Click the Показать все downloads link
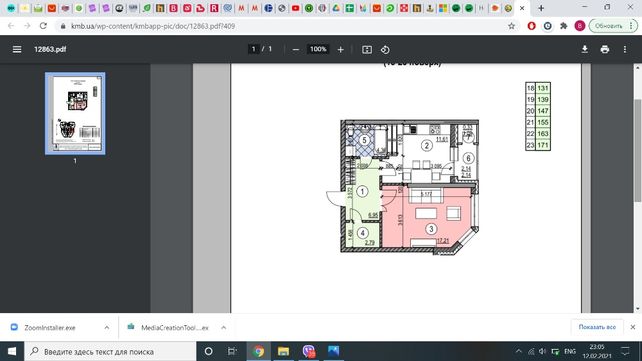Viewport: 642px width, 361px height. 597,327
